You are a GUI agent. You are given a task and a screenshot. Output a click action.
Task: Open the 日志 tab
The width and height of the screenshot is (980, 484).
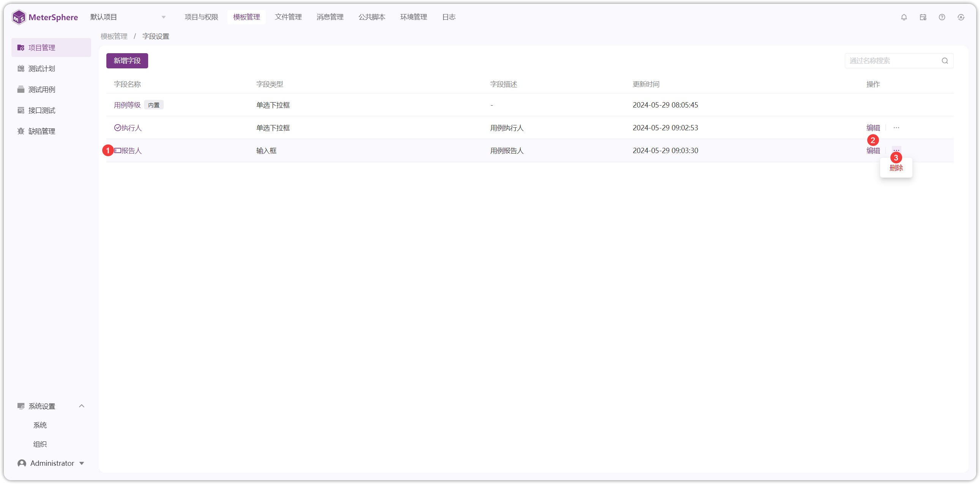(449, 17)
